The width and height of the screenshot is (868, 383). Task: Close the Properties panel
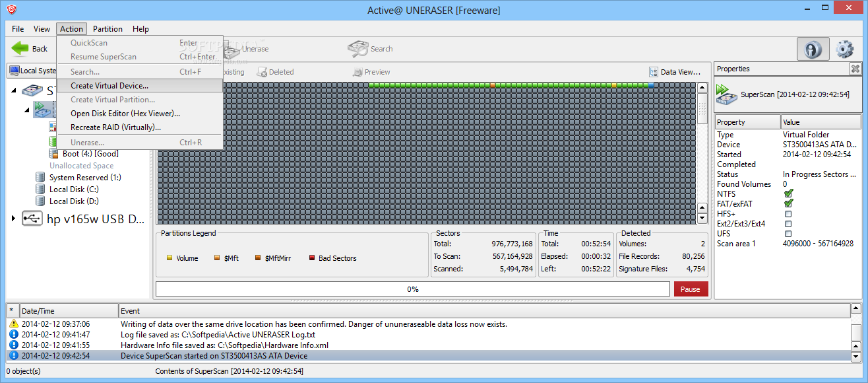(x=855, y=69)
